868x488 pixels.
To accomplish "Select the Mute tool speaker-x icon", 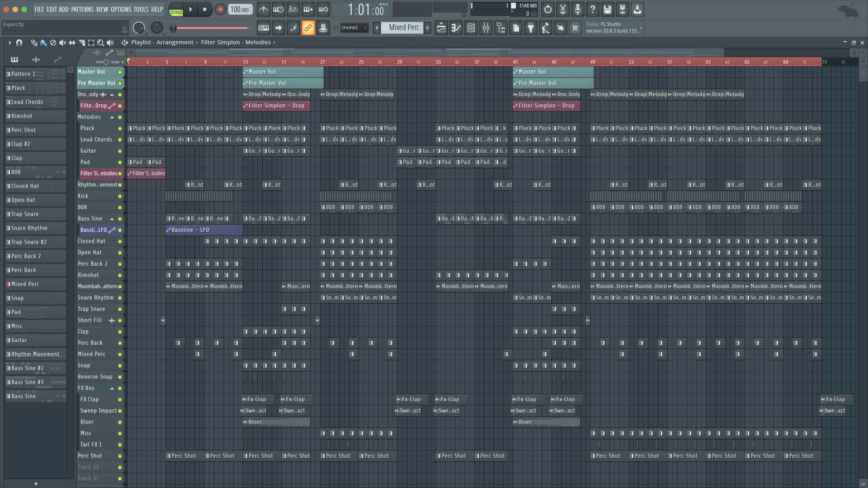I will pos(62,42).
